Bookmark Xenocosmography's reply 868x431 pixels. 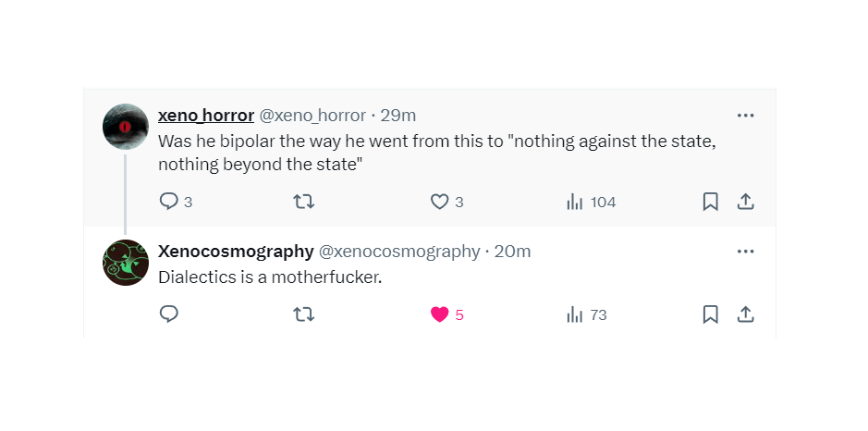(710, 314)
